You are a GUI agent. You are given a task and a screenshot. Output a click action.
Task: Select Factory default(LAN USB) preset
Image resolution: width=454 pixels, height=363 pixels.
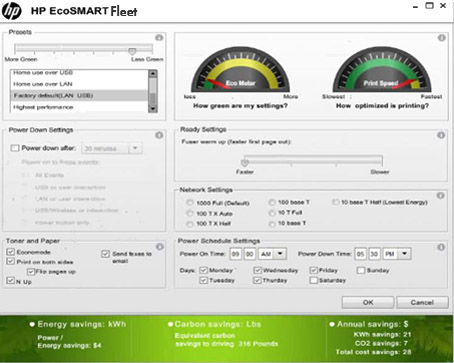coord(79,96)
